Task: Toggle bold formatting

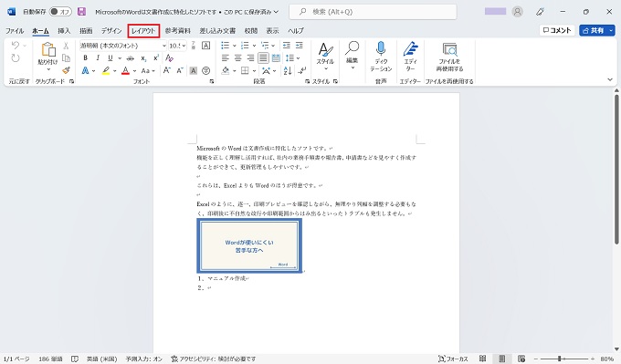Action: pyautogui.click(x=85, y=58)
